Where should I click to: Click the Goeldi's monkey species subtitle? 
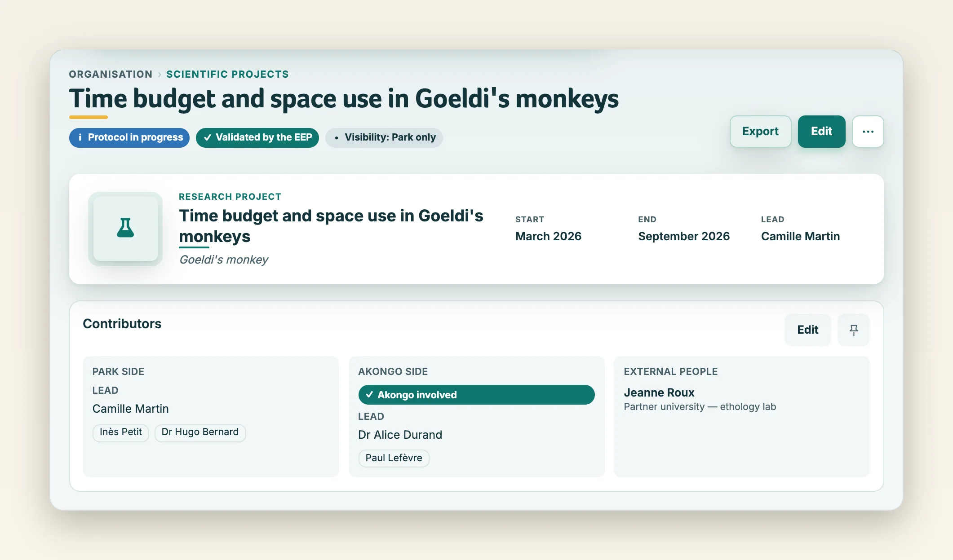click(224, 260)
